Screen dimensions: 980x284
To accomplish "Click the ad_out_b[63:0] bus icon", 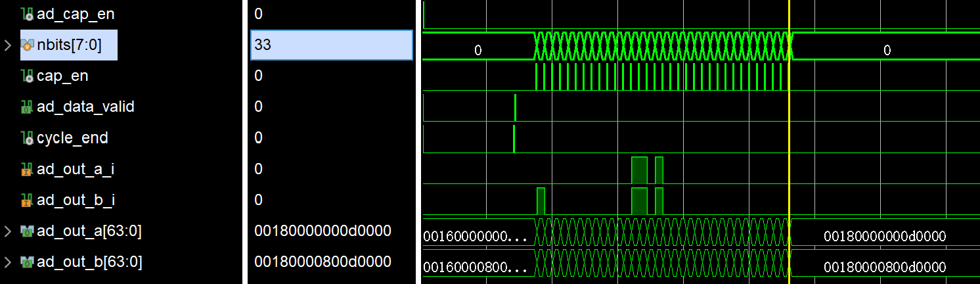I will pyautogui.click(x=28, y=262).
